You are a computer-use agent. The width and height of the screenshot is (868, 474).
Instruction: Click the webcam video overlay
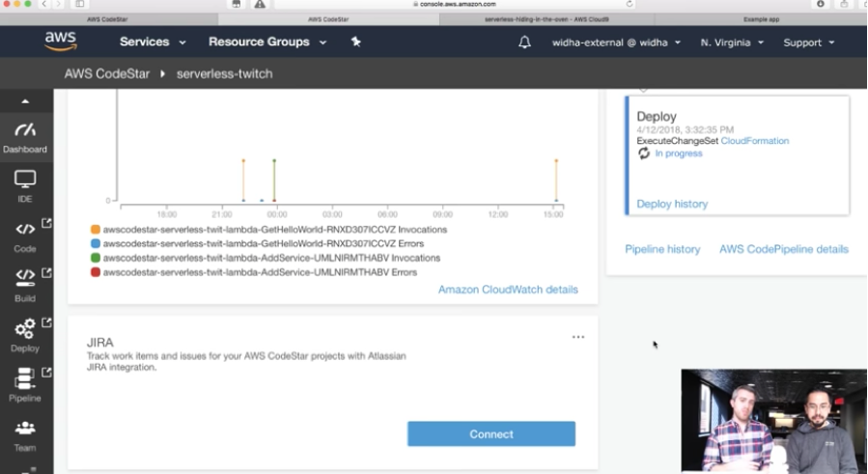coord(774,420)
